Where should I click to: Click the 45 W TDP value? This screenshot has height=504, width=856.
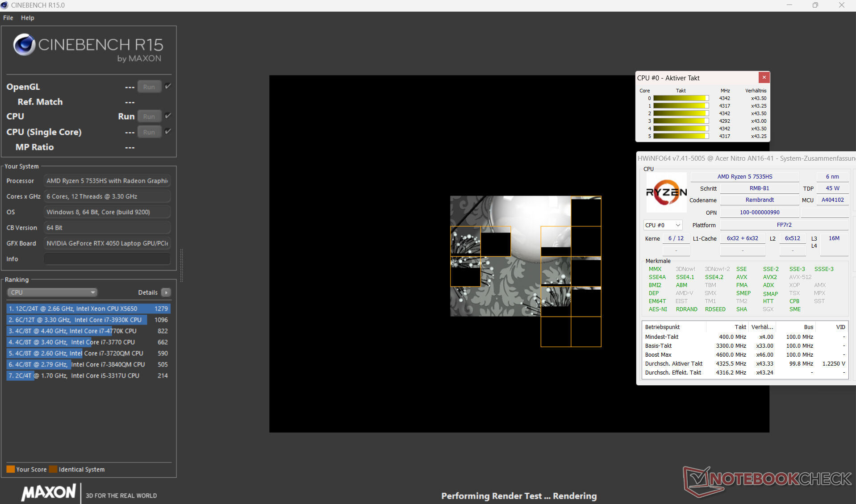(832, 188)
